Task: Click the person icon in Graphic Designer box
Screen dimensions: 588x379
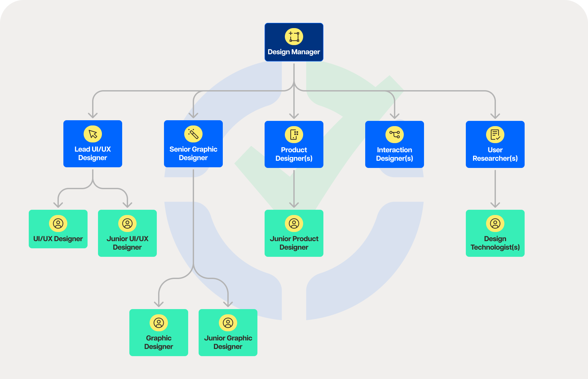Action: click(x=159, y=323)
